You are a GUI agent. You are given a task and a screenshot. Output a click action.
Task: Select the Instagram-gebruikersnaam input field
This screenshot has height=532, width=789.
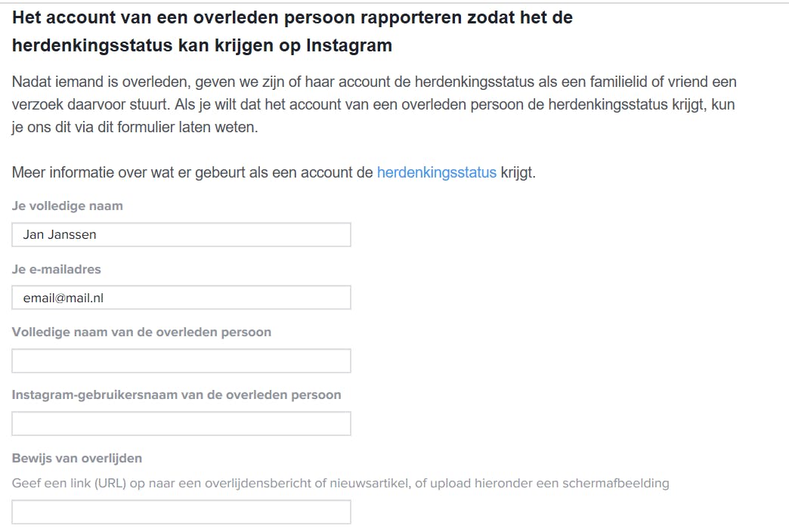point(181,423)
